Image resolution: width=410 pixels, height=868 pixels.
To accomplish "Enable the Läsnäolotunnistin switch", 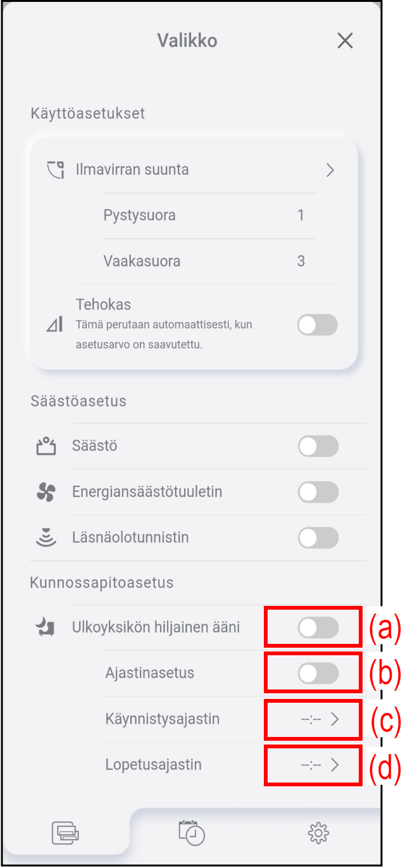I will pos(318,538).
